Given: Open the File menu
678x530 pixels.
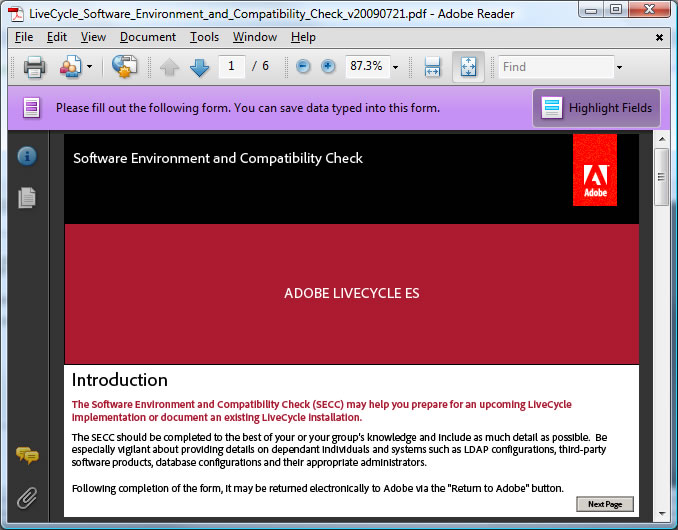Looking at the screenshot, I should (24, 37).
